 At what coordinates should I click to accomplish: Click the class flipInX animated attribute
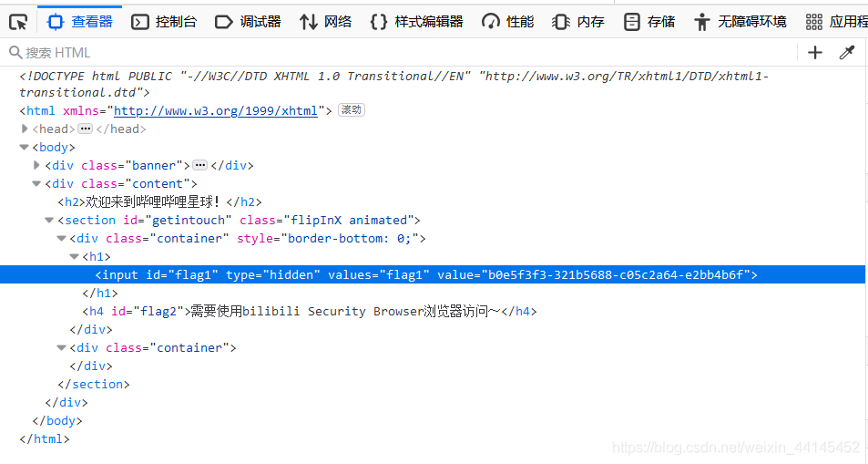327,220
